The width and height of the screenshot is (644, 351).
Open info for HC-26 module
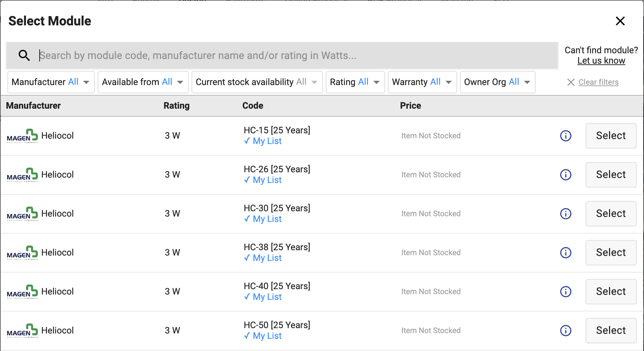click(566, 175)
